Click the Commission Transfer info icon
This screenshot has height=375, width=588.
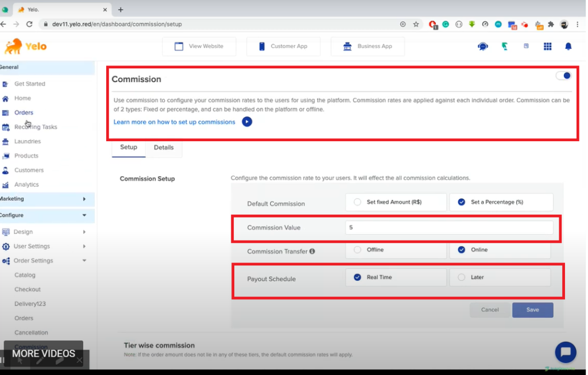click(x=312, y=252)
